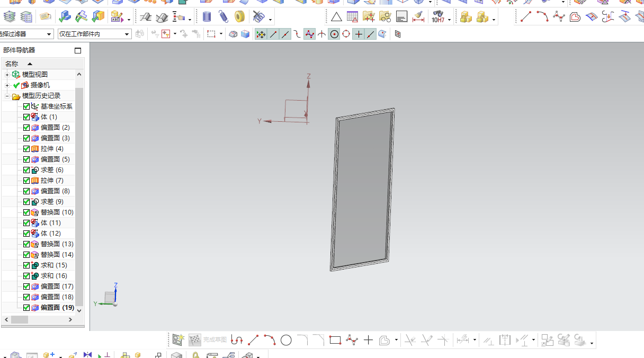Toggle checkbox for 替换面 (10)
This screenshot has width=644, height=358.
(x=26, y=212)
